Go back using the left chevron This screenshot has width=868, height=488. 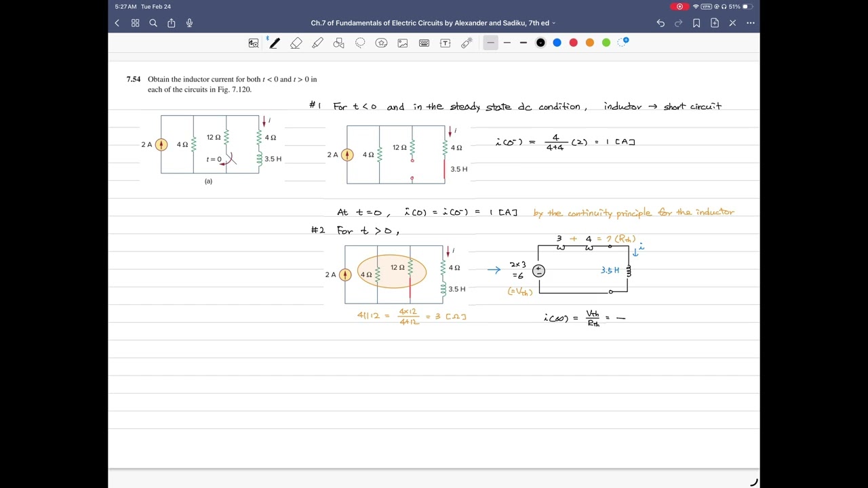[117, 23]
